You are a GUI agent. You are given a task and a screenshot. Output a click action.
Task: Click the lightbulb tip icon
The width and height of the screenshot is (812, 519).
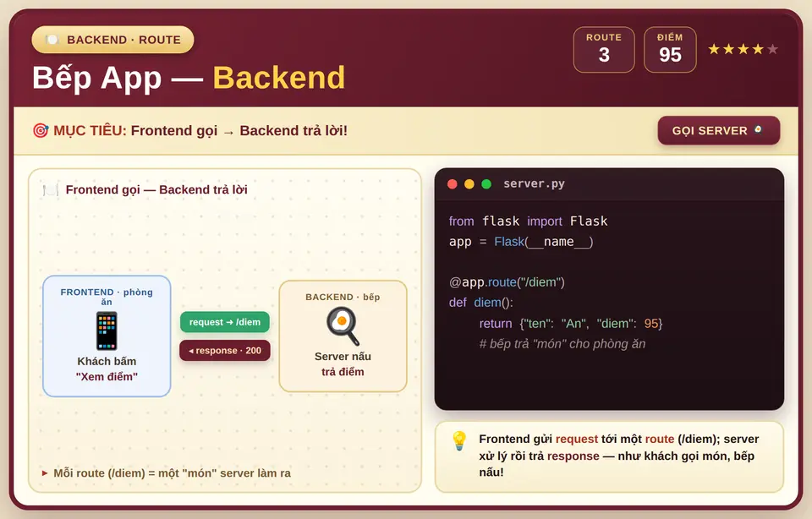tap(459, 441)
